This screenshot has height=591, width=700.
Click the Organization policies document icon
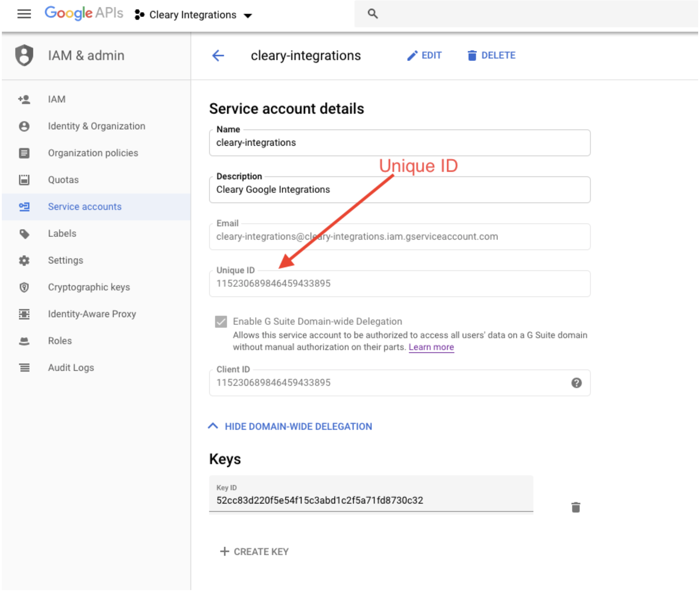(x=24, y=153)
